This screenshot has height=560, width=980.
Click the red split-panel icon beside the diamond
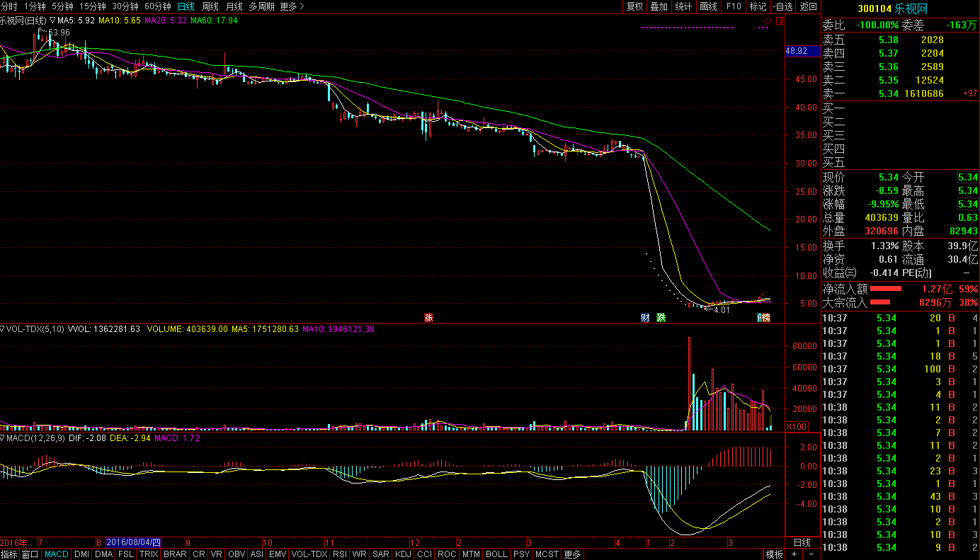coord(779,21)
